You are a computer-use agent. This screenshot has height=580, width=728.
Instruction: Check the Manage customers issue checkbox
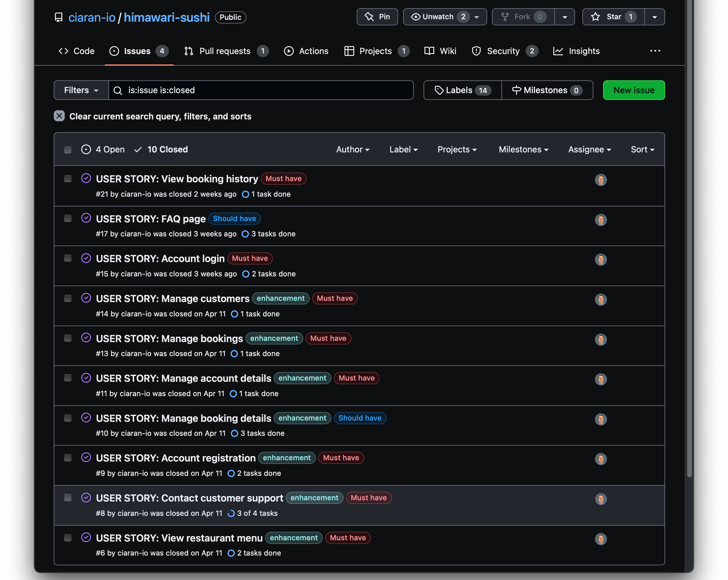tap(68, 298)
